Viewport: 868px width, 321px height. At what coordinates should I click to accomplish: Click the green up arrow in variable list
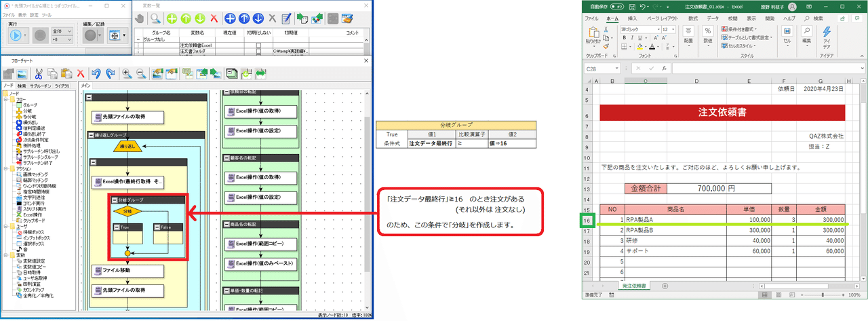(186, 18)
